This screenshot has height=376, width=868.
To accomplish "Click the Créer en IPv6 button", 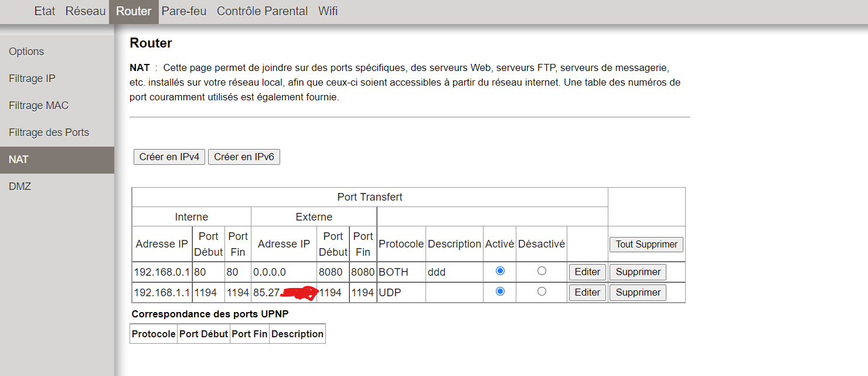I will pyautogui.click(x=244, y=157).
